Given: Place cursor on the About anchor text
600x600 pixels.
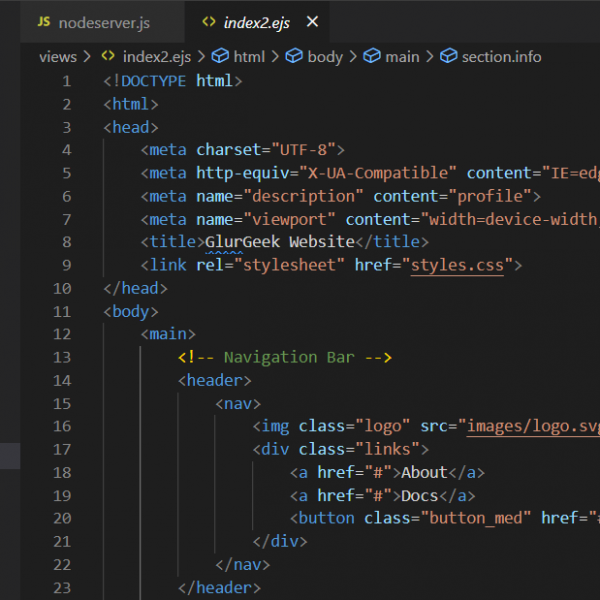Looking at the screenshot, I should (x=424, y=472).
